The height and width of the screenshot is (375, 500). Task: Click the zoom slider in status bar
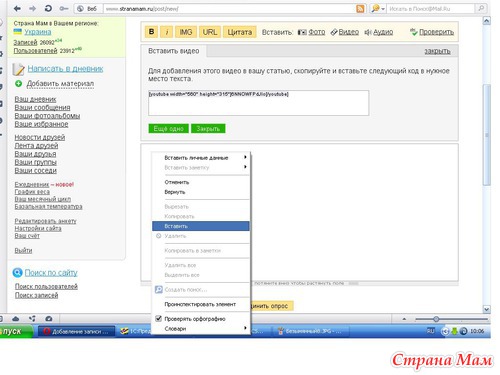point(436,319)
